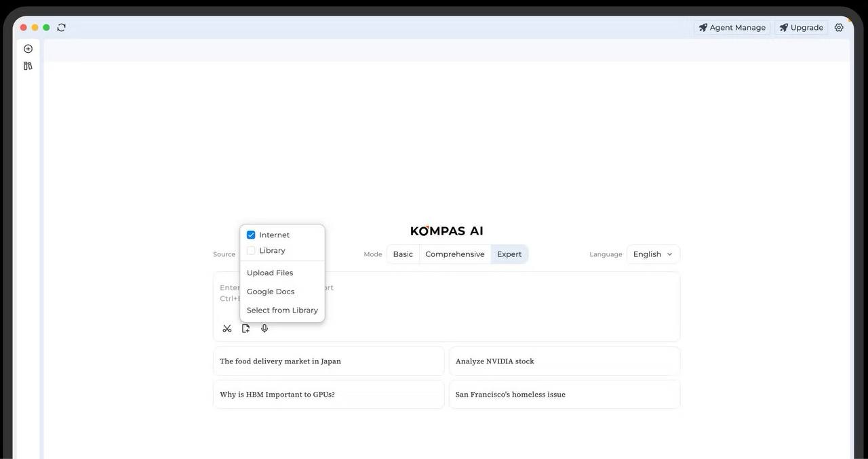The height and width of the screenshot is (459, 868).
Task: Uncheck the Internet source checkbox
Action: (x=251, y=235)
